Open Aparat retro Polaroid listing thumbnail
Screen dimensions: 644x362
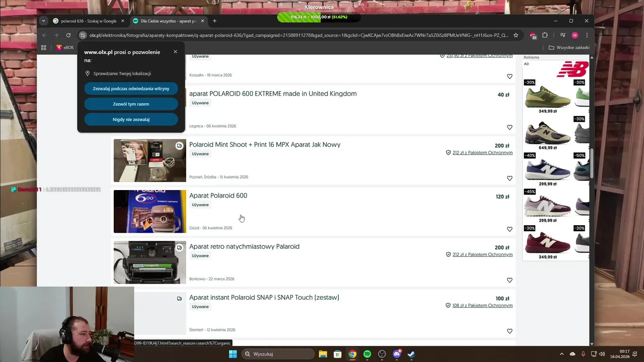[149, 262]
